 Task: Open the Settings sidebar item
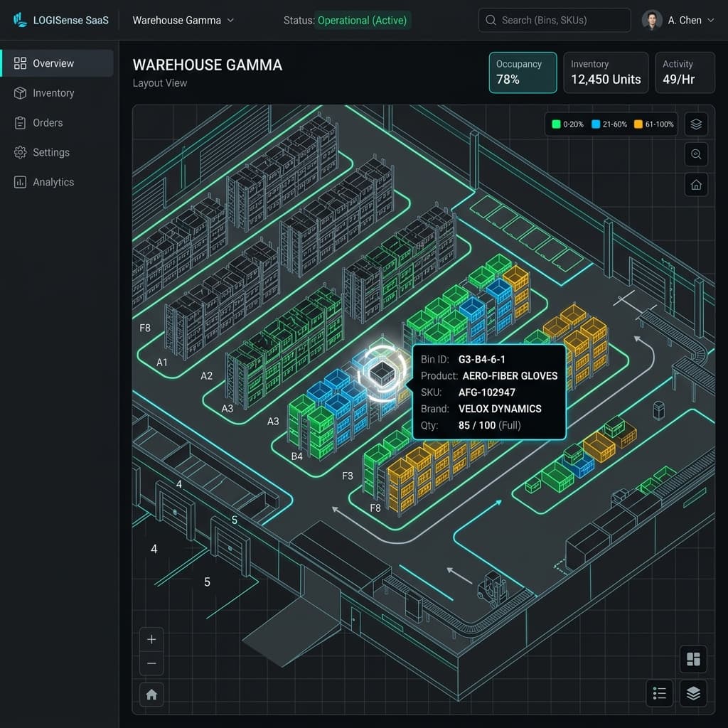tap(57, 152)
